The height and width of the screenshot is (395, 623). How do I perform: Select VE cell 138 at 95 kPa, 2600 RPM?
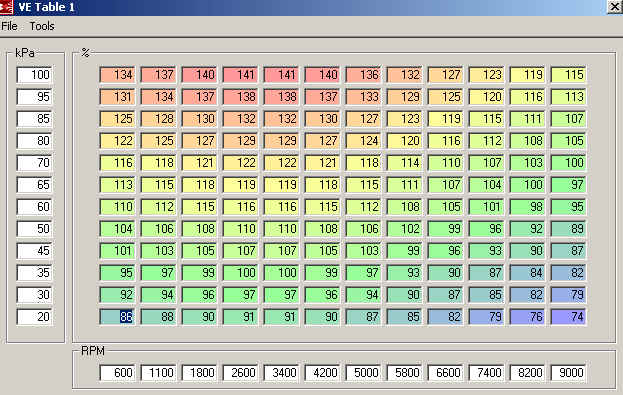pos(240,97)
